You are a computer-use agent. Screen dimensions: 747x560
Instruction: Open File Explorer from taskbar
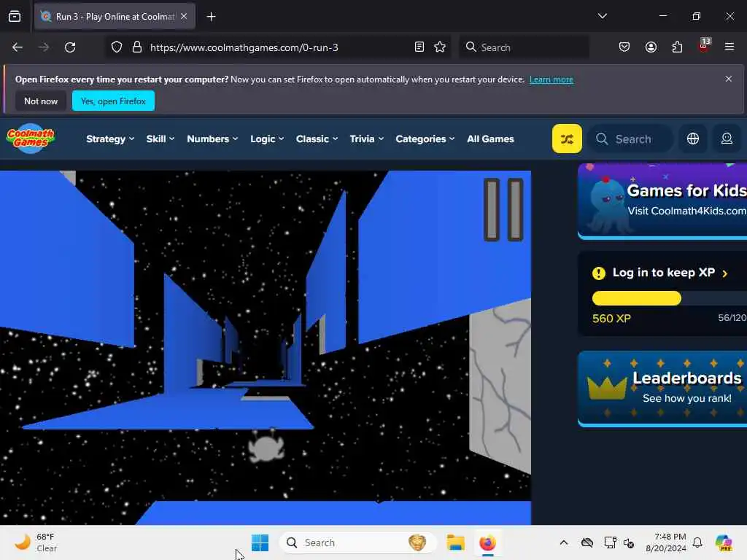(x=455, y=542)
